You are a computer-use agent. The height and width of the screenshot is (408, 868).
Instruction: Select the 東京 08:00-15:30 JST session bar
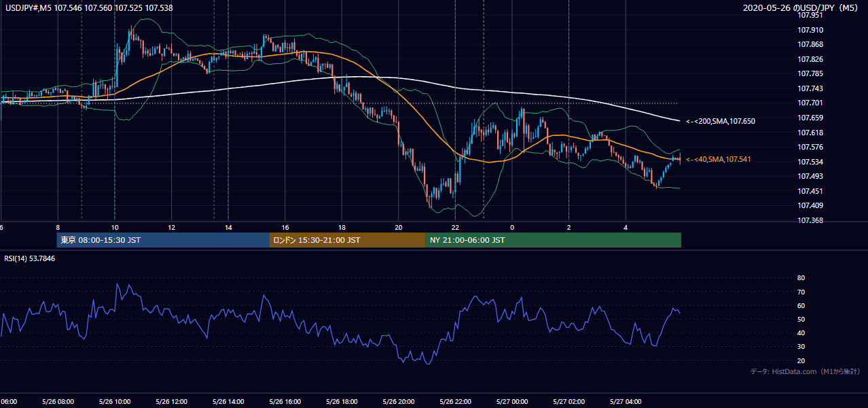point(163,240)
